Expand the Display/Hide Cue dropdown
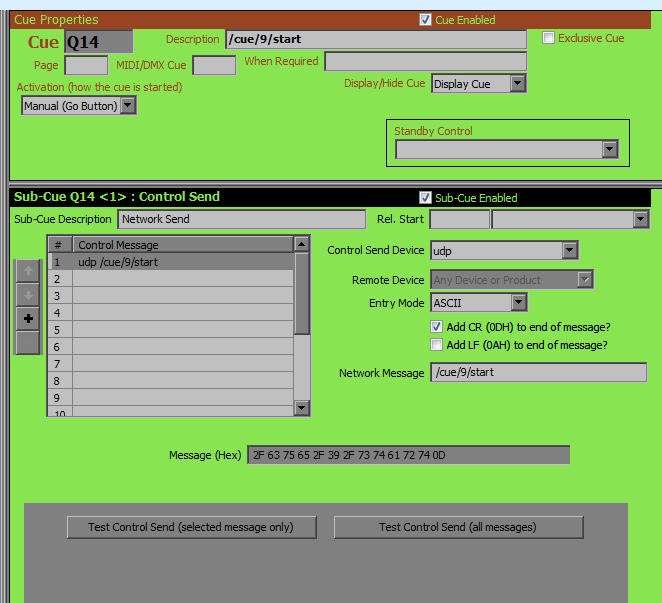The width and height of the screenshot is (662, 603). (x=517, y=84)
